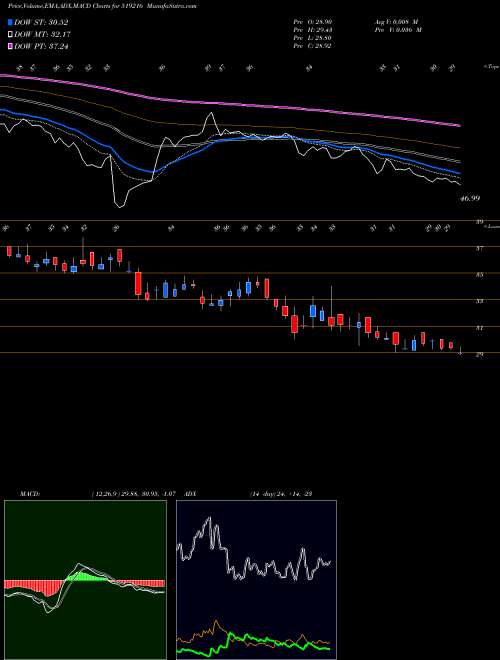This screenshot has height=660, width=500.
Task: Click the tall wick candle near 34
Action: [x=331, y=308]
